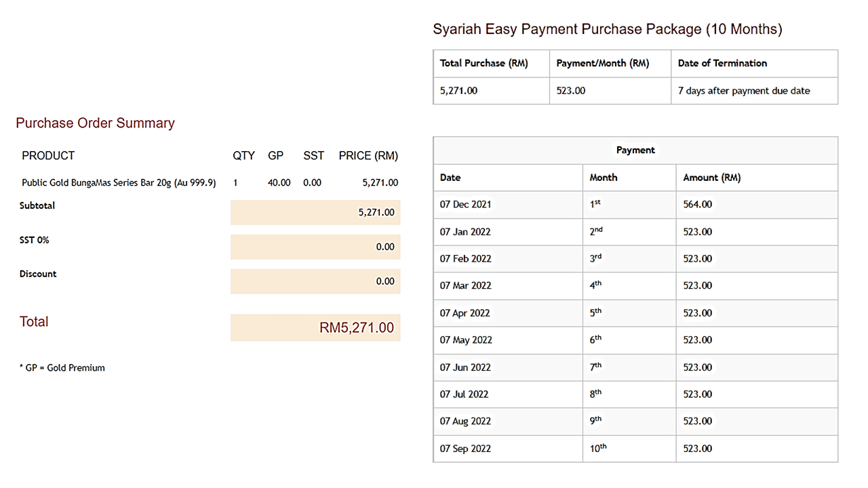Click the Purchase Order Summary heading
This screenshot has width=868, height=488.
95,123
